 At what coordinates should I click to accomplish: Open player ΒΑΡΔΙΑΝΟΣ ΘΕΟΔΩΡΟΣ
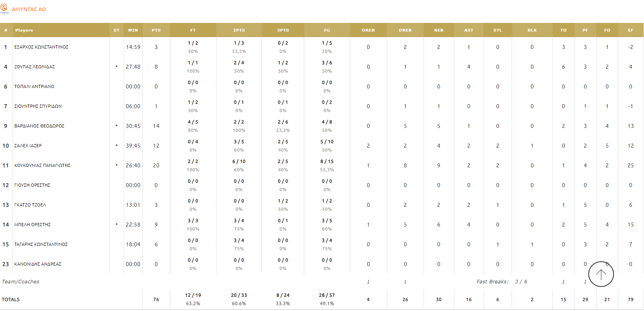pos(39,126)
